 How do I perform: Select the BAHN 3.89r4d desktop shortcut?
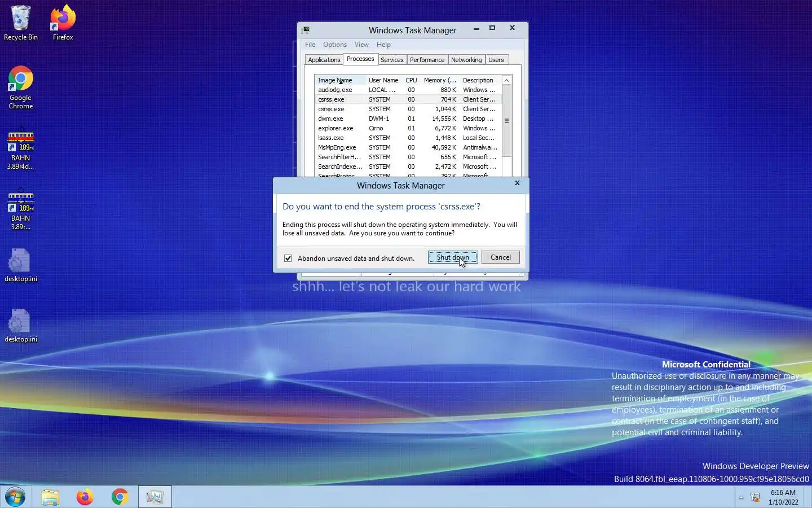21,151
